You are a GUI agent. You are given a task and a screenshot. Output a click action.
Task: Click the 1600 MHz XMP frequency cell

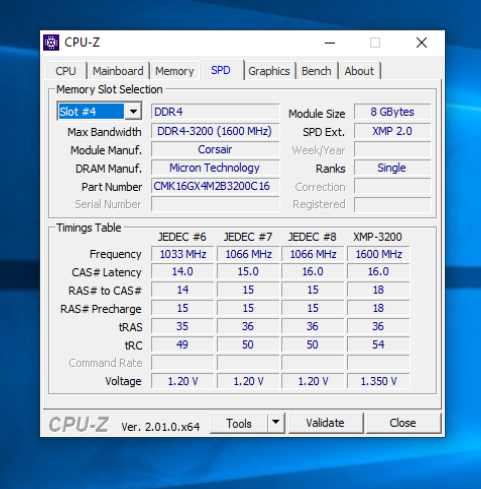[378, 254]
